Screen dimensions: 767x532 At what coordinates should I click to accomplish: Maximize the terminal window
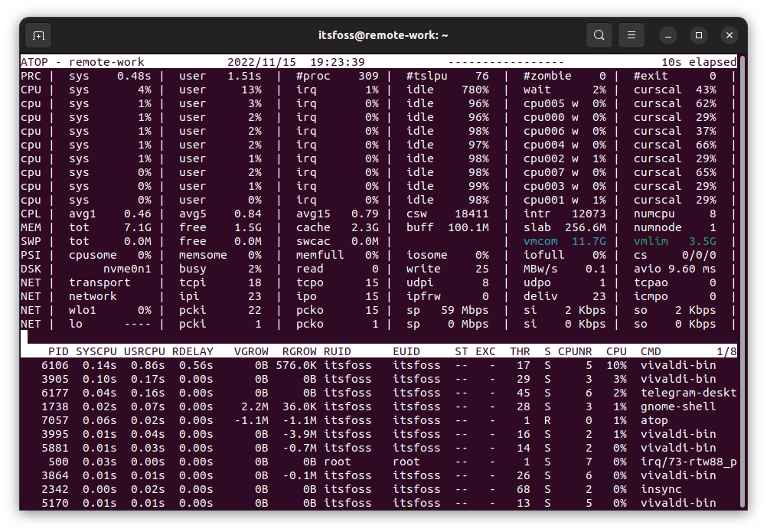pos(698,35)
